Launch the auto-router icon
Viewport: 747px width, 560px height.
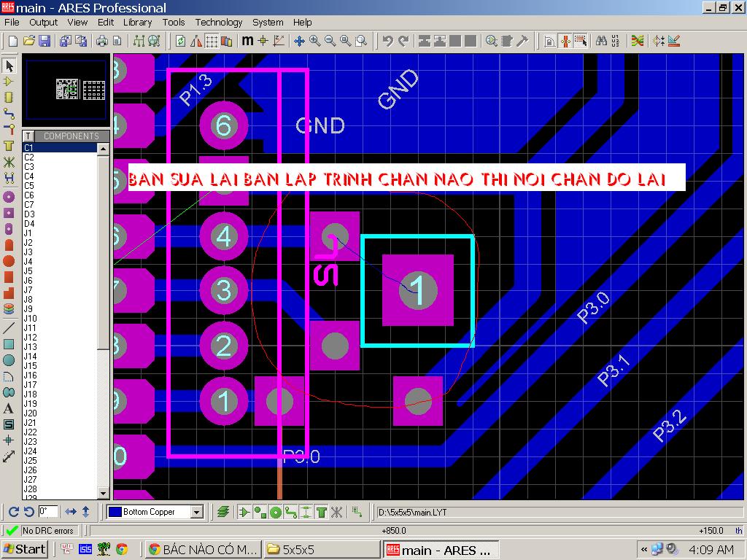click(x=637, y=42)
